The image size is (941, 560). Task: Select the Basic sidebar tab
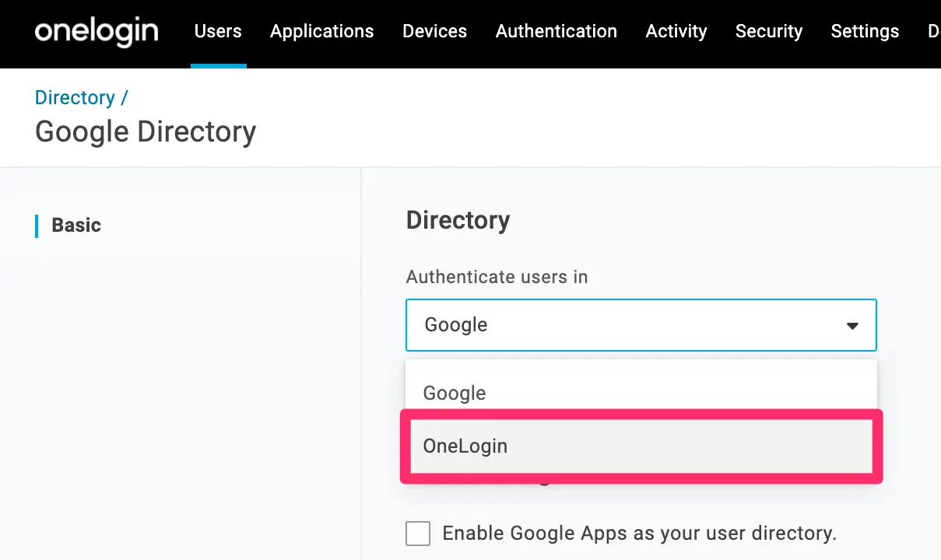click(x=76, y=226)
